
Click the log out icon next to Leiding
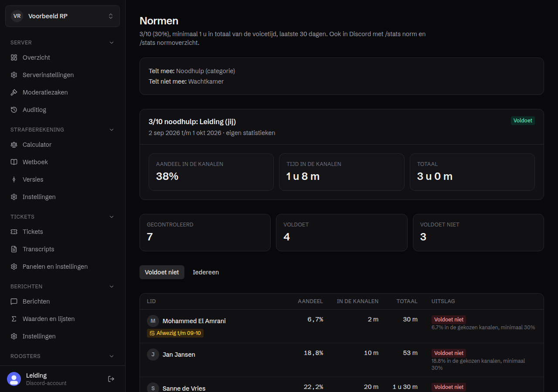[x=111, y=379]
